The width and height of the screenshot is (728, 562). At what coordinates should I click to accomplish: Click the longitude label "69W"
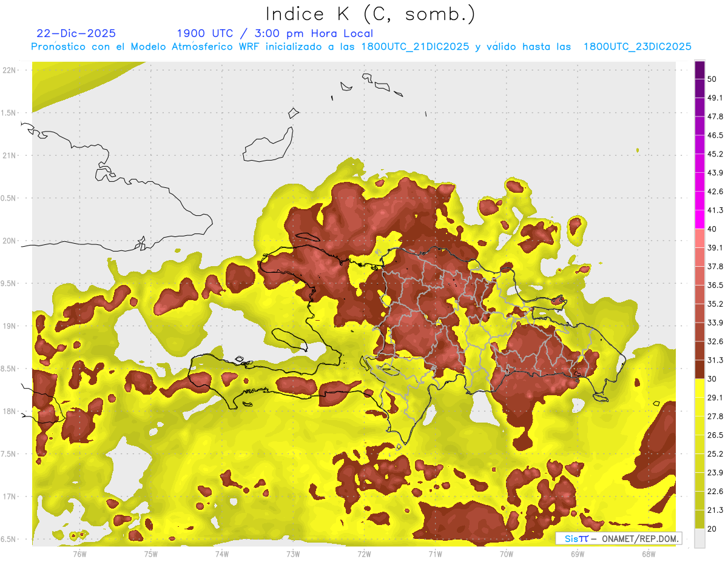click(578, 554)
